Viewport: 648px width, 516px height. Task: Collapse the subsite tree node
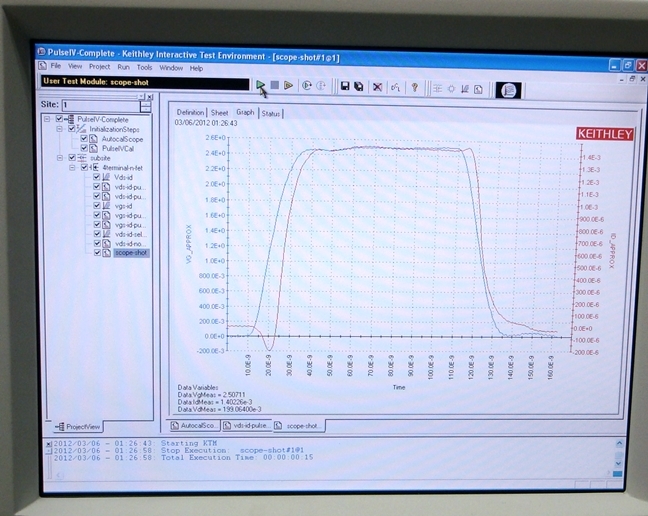[x=60, y=158]
